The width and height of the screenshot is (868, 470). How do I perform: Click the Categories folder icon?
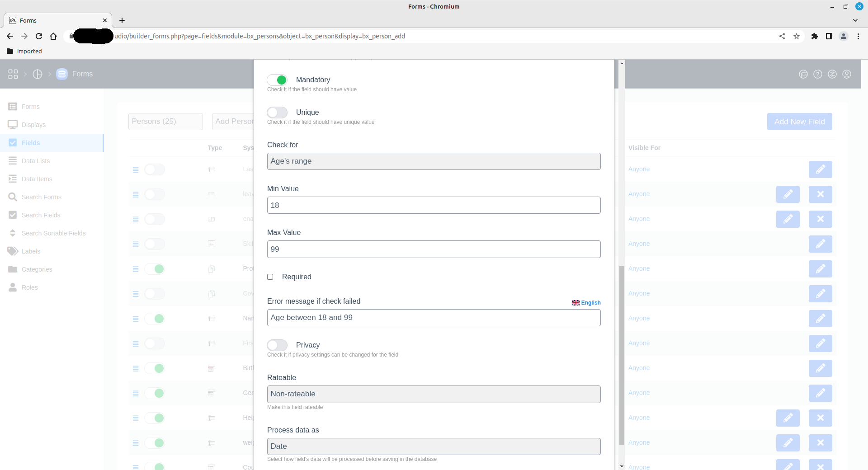[x=13, y=269]
